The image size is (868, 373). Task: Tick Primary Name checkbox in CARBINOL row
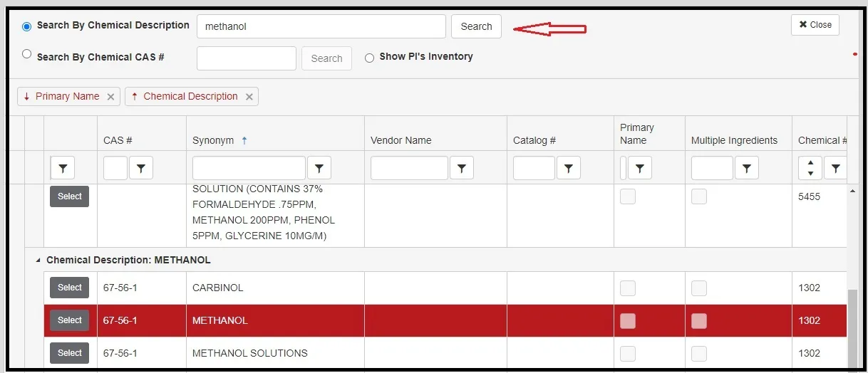click(627, 288)
